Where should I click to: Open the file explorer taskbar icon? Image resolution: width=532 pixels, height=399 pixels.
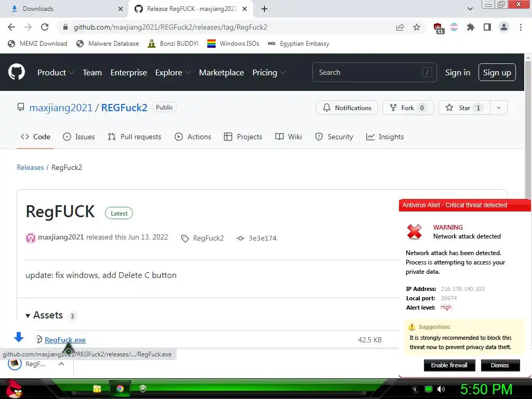coord(97,389)
